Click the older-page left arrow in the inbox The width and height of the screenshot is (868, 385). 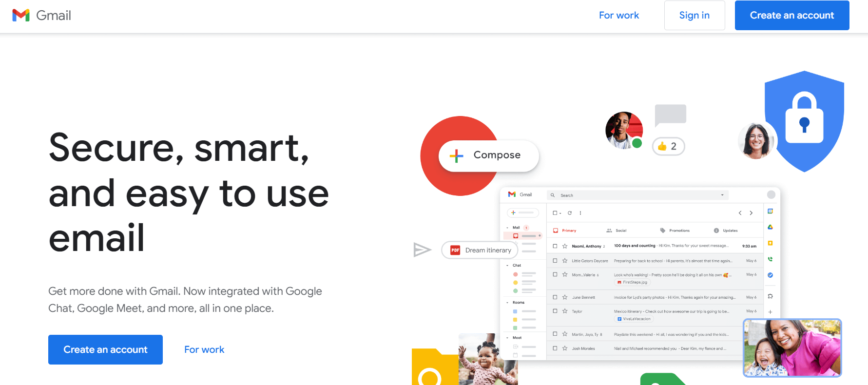click(740, 213)
